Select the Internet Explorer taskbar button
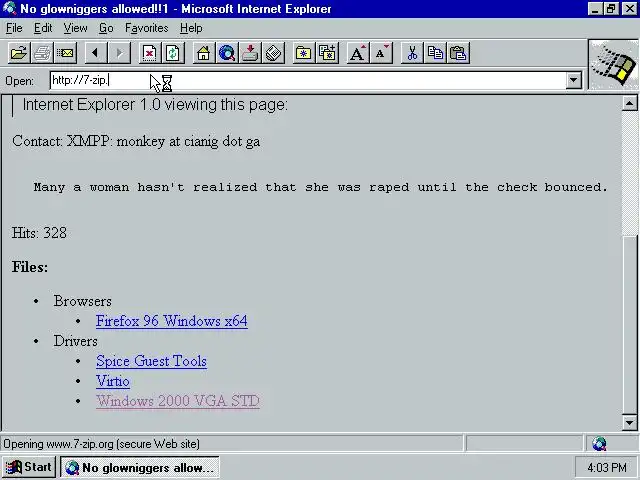Screen dimensions: 640x480 click(140, 467)
